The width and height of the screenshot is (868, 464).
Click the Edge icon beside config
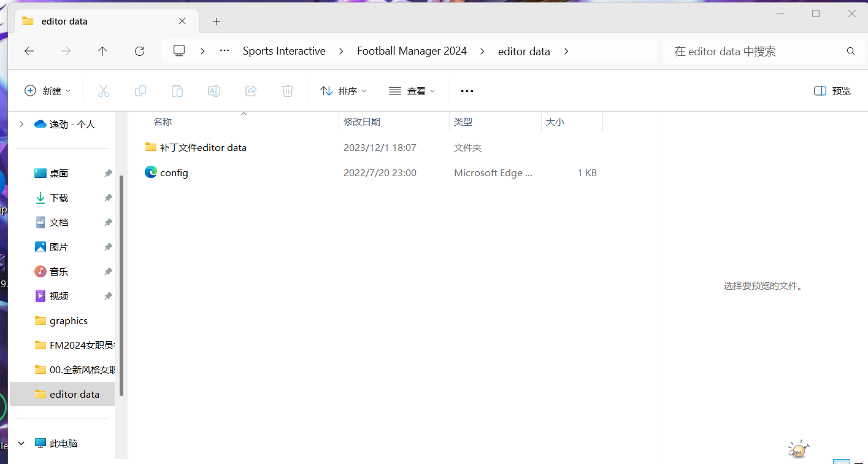click(x=151, y=172)
